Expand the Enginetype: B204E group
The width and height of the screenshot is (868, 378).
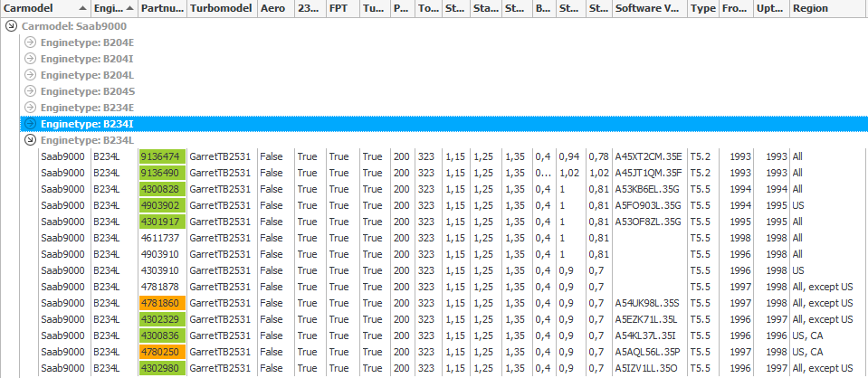click(29, 43)
